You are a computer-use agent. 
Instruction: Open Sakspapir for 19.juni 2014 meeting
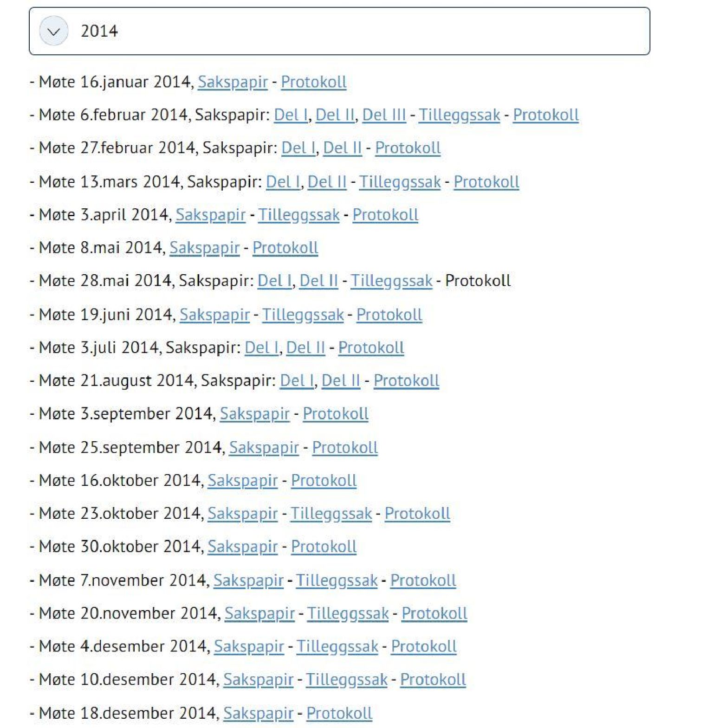coord(214,315)
